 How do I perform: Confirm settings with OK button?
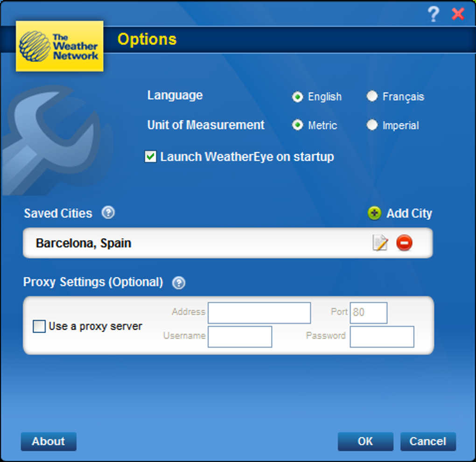(x=365, y=441)
